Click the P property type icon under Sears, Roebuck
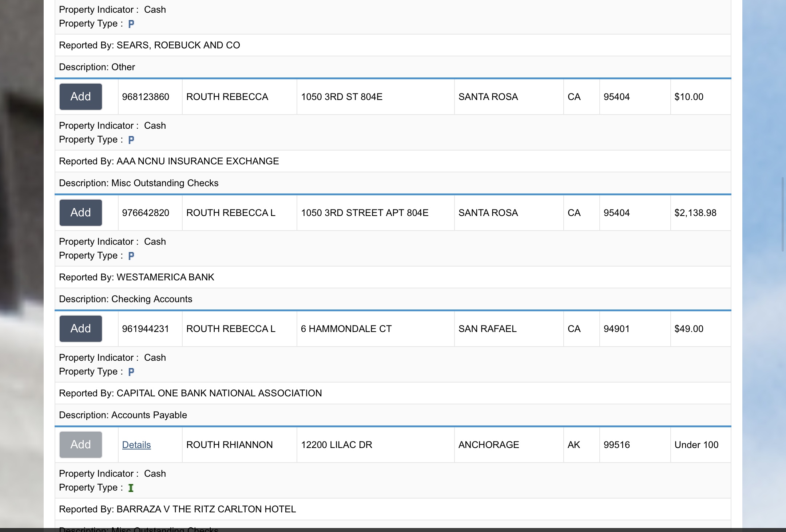 click(x=131, y=24)
